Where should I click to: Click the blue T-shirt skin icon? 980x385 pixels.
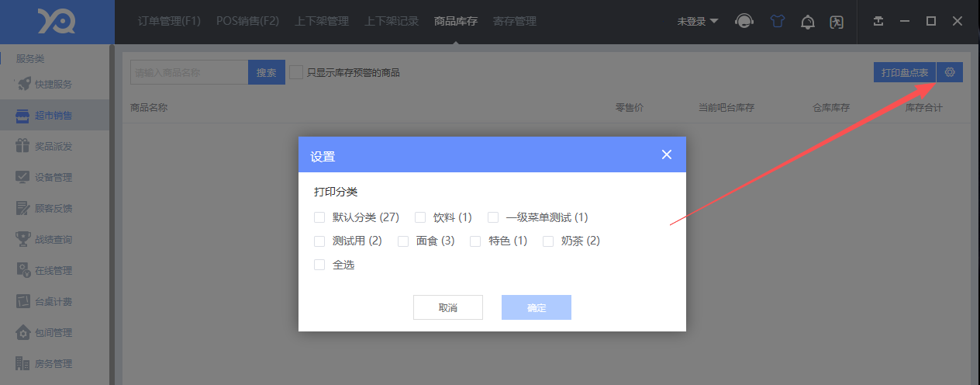(777, 22)
